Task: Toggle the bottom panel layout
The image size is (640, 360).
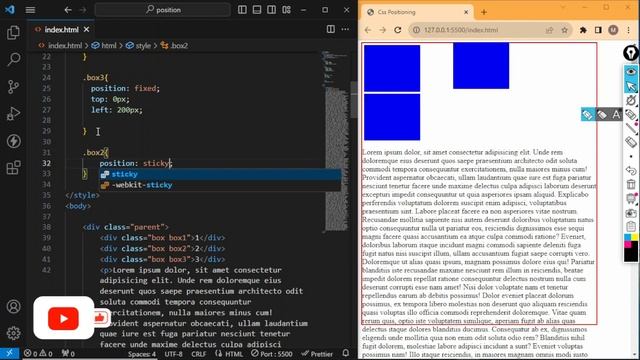Action: coord(257,9)
